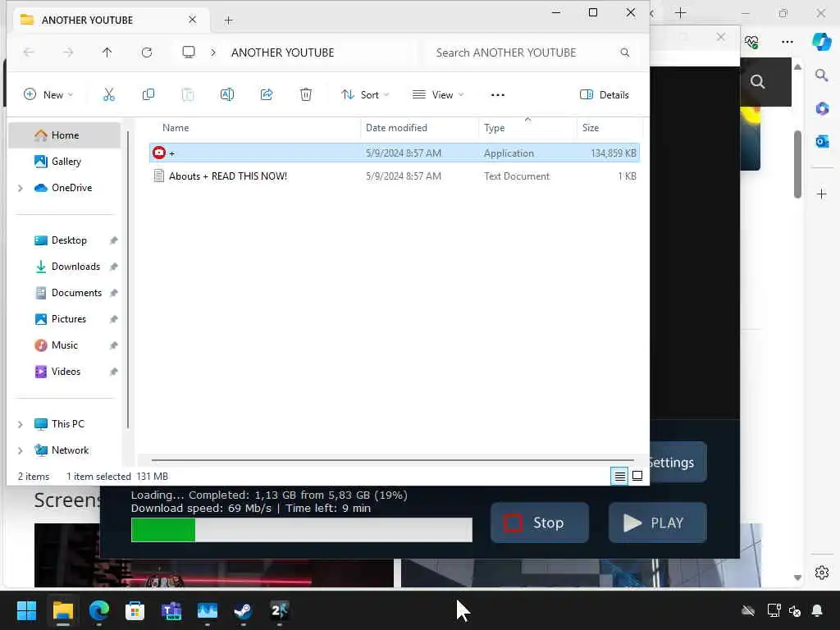
Task: Go back with the left arrow
Action: click(29, 52)
